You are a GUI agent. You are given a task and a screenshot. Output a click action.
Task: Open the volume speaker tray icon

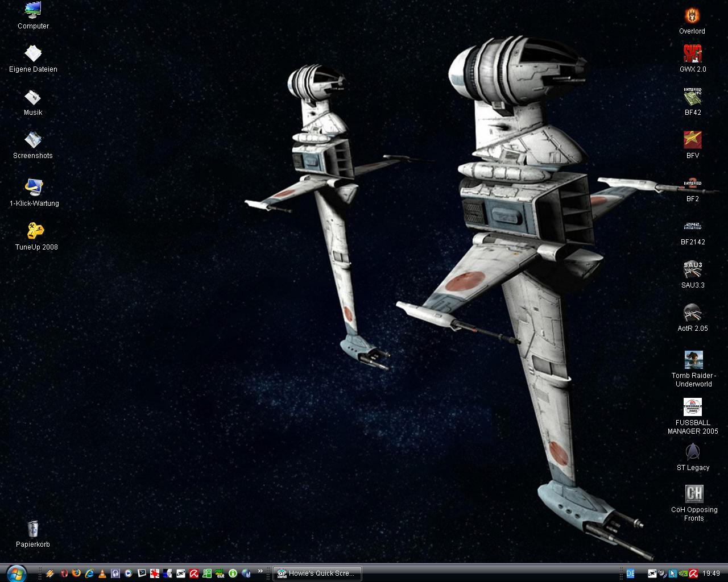[x=663, y=573]
